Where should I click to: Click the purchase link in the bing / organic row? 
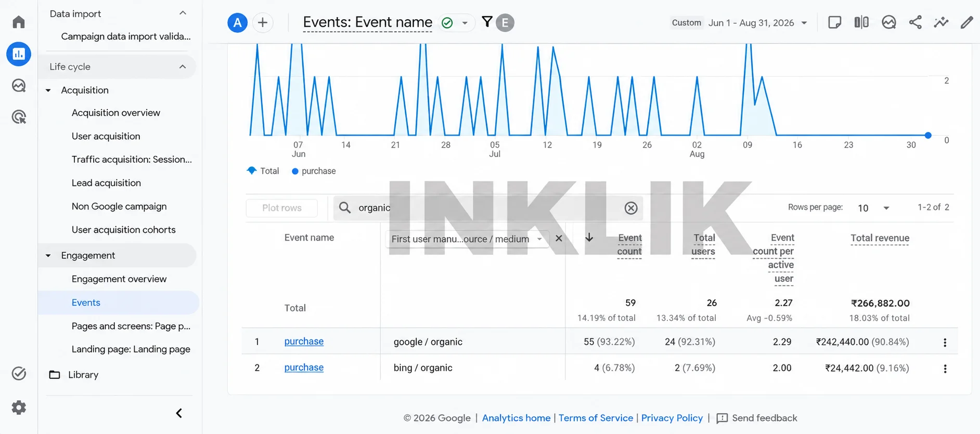[x=304, y=367]
